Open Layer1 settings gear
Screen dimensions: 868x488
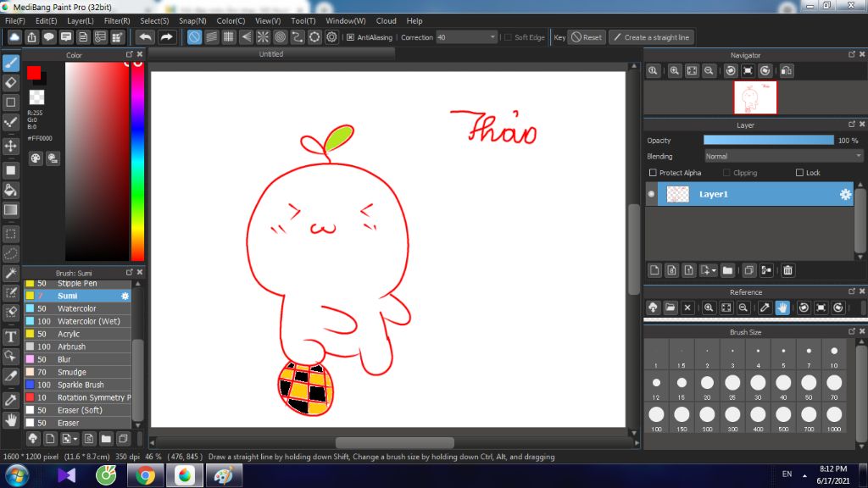pos(845,194)
